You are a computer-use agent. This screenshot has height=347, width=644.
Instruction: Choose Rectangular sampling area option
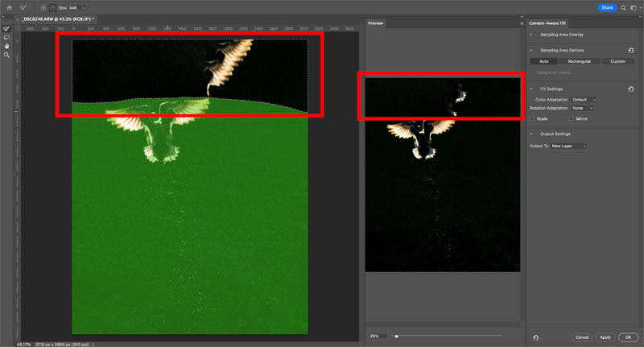point(583,61)
